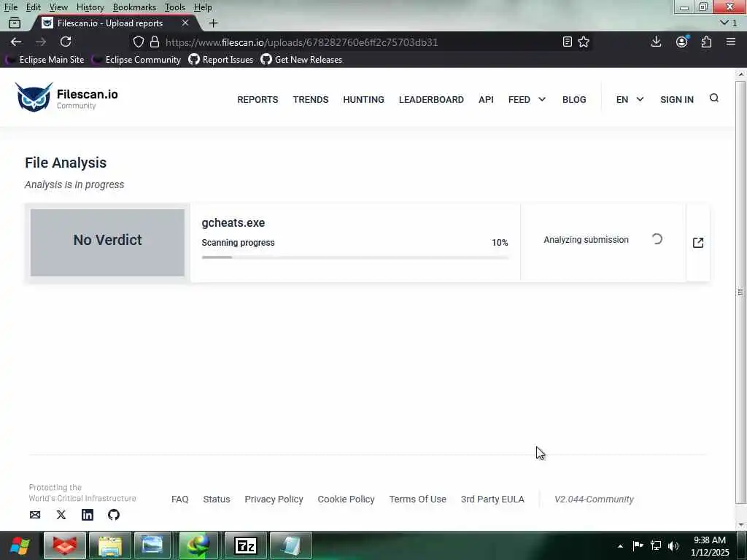Open the Cookie Policy link

pyautogui.click(x=346, y=499)
